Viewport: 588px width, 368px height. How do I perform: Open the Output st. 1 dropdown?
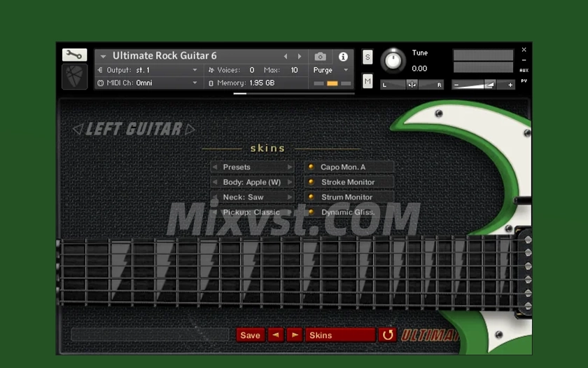tap(148, 70)
